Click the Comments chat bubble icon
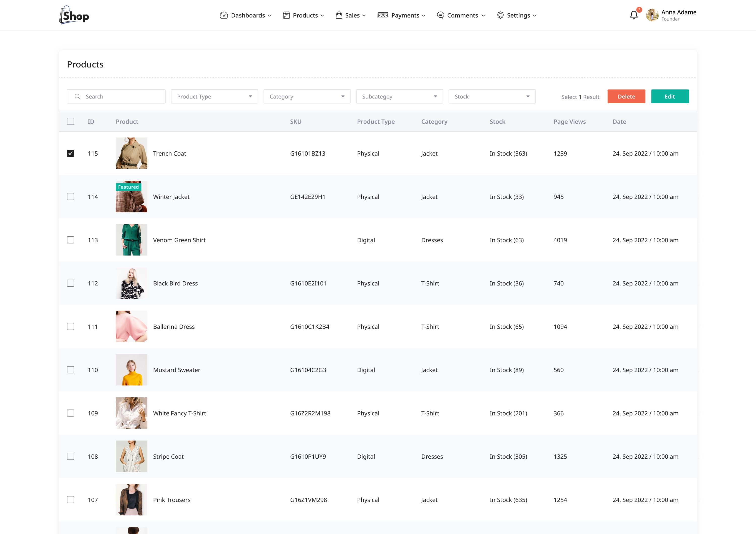 click(x=440, y=15)
